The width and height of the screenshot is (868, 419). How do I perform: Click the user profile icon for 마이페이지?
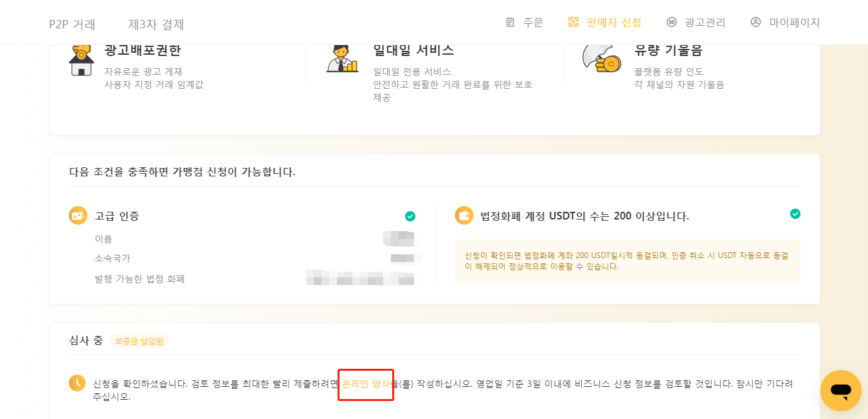(x=755, y=23)
